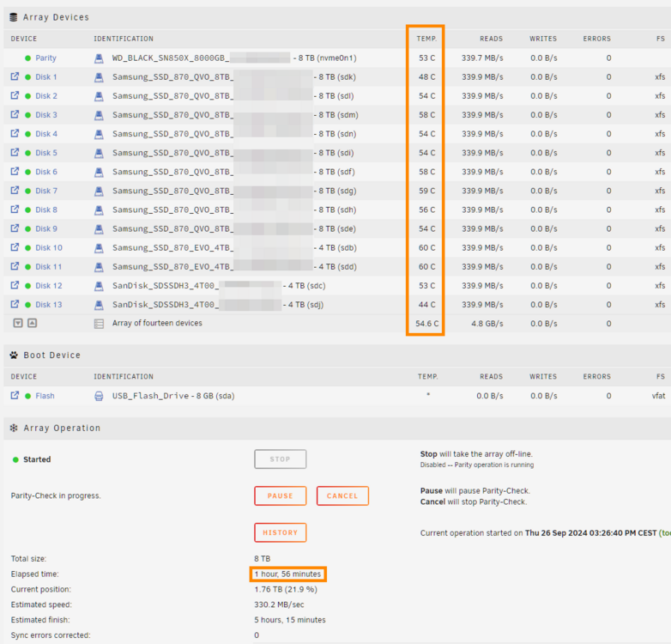This screenshot has width=671, height=644.
Task: Click the USB Flash Drive identification icon
Action: point(99,396)
